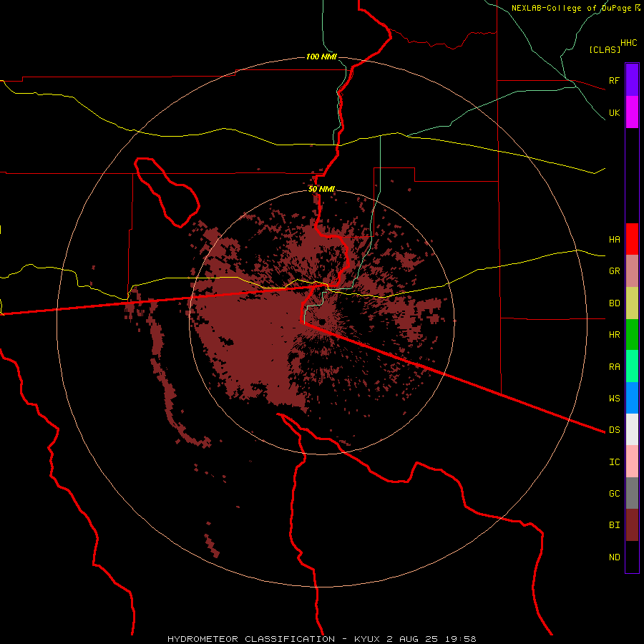Image resolution: width=644 pixels, height=644 pixels.
Task: Select the pink GR legend swatch
Action: pyautogui.click(x=632, y=271)
